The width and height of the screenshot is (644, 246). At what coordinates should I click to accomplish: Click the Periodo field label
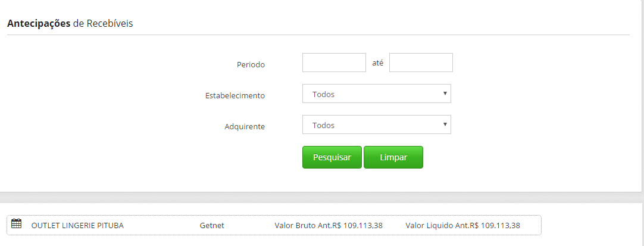(251, 65)
